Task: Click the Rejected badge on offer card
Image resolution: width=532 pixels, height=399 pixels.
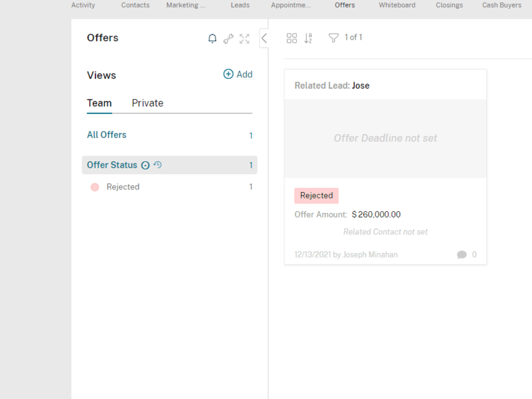Action: pos(317,196)
